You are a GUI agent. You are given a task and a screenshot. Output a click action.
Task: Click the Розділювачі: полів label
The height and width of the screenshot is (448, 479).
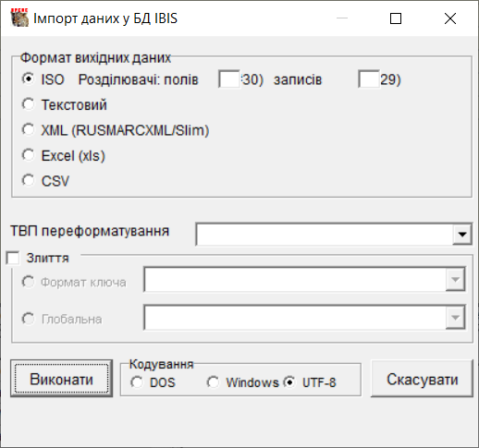pos(138,79)
